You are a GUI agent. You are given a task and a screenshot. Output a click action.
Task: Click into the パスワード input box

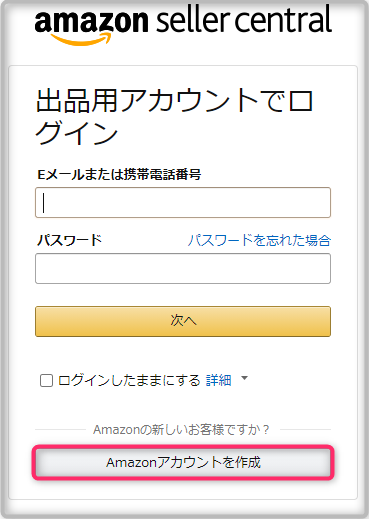point(183,269)
